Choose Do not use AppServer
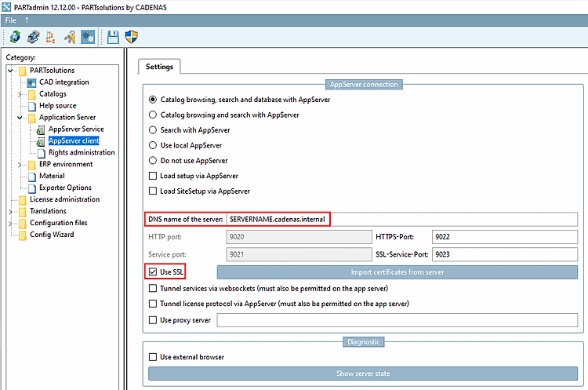 click(153, 161)
